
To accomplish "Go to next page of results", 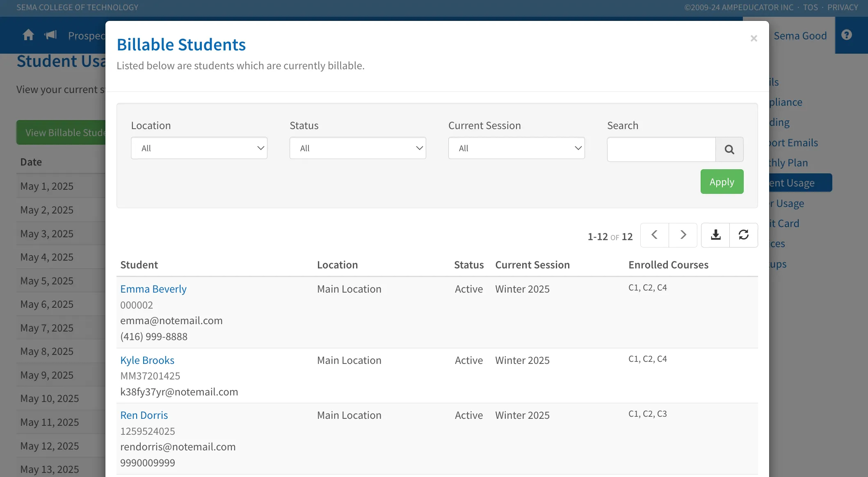I will 683,235.
